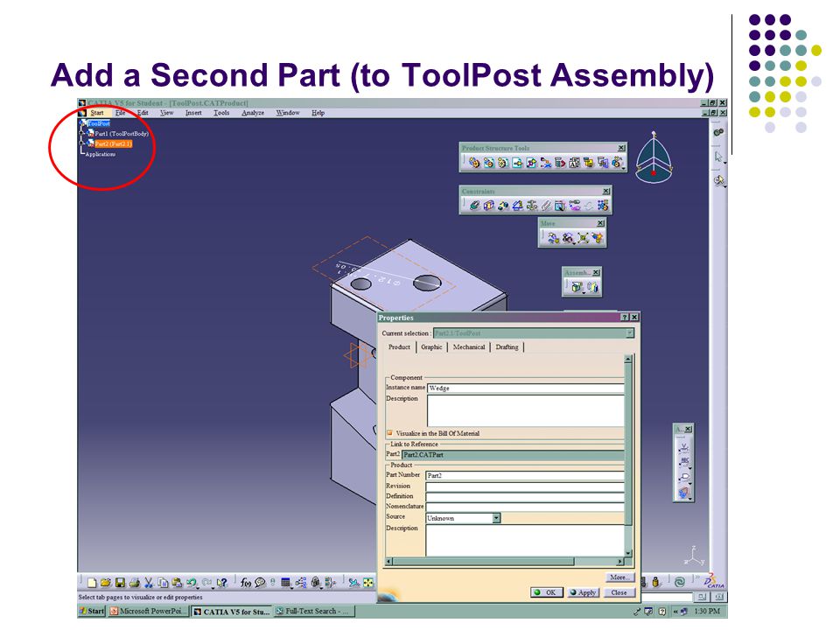Open the Source dropdown showing Unknown

[x=497, y=518]
